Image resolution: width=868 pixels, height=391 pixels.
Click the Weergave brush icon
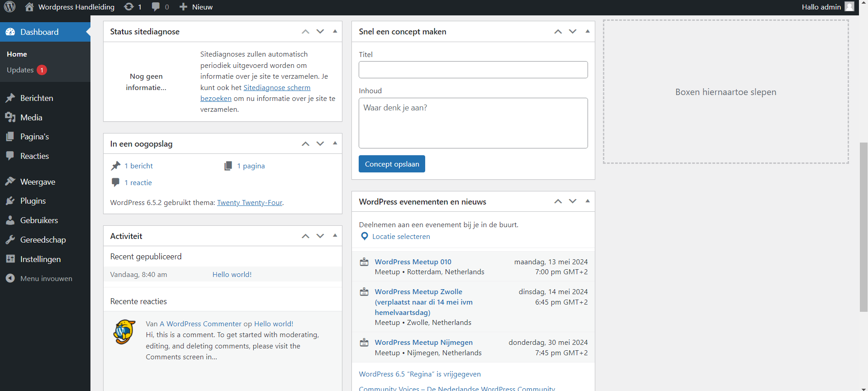tap(10, 182)
